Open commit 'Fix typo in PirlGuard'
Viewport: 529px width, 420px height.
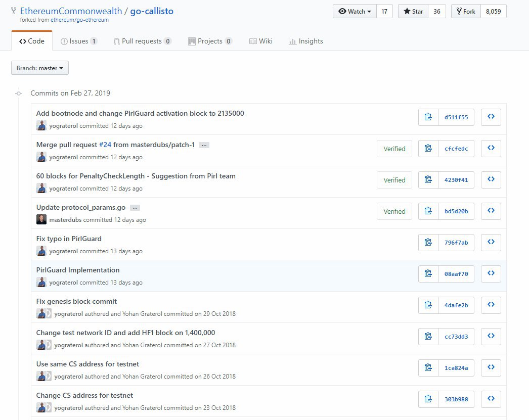click(69, 239)
